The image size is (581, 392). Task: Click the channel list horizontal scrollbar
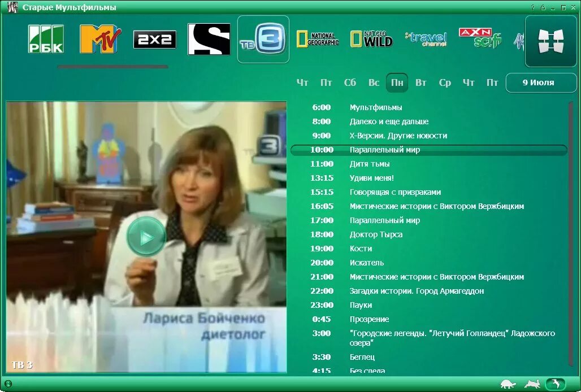click(x=112, y=67)
